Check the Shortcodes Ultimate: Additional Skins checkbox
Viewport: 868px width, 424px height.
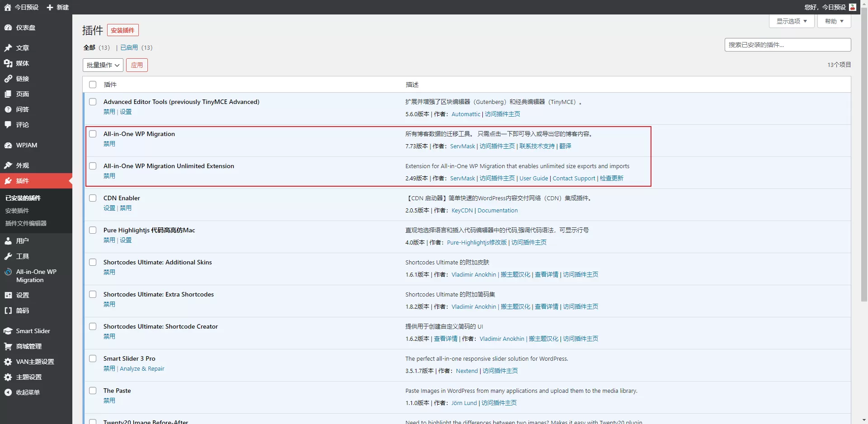[93, 262]
